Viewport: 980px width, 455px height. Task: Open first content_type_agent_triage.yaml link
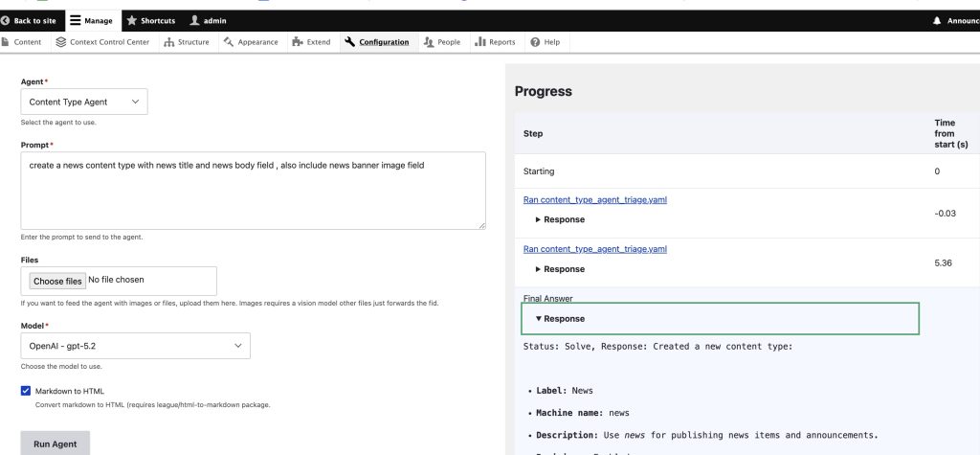point(595,199)
